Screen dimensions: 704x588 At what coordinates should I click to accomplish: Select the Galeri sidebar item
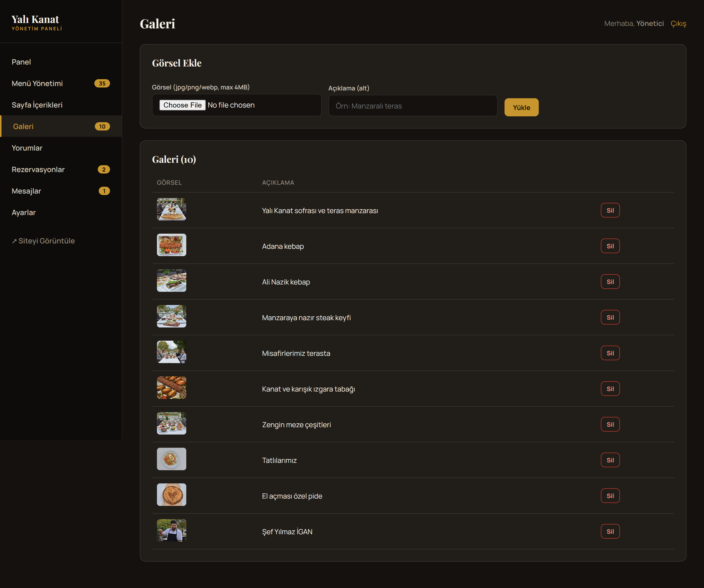[x=61, y=126]
